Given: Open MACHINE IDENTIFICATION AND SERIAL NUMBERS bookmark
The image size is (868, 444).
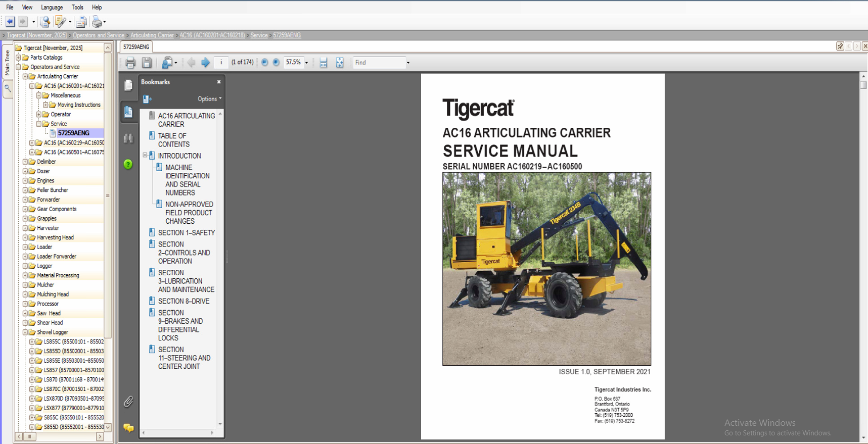Looking at the screenshot, I should (188, 180).
